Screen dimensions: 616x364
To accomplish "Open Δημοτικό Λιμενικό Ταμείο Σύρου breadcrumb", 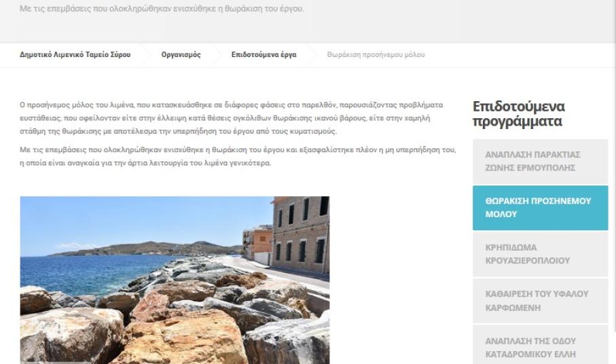I will pyautogui.click(x=75, y=54).
